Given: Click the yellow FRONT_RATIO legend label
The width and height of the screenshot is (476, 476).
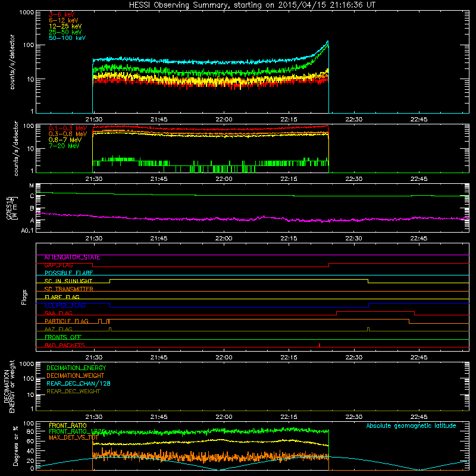Looking at the screenshot, I should point(68,426).
